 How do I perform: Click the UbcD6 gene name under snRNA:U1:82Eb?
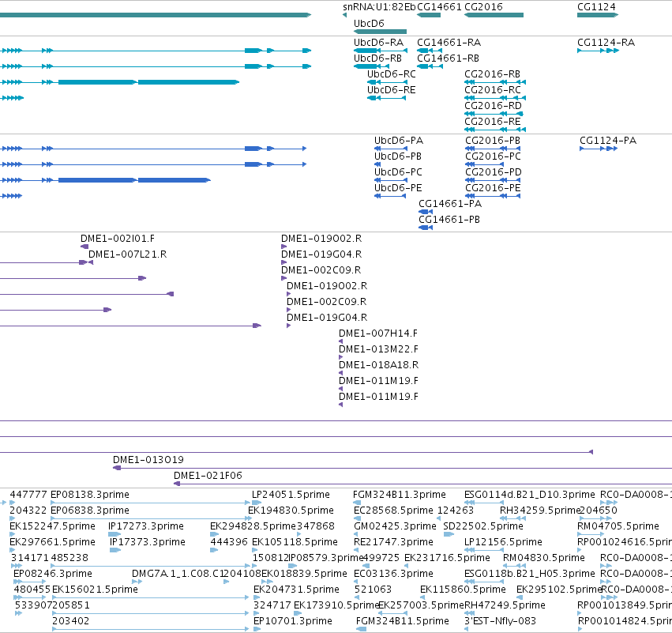(369, 24)
